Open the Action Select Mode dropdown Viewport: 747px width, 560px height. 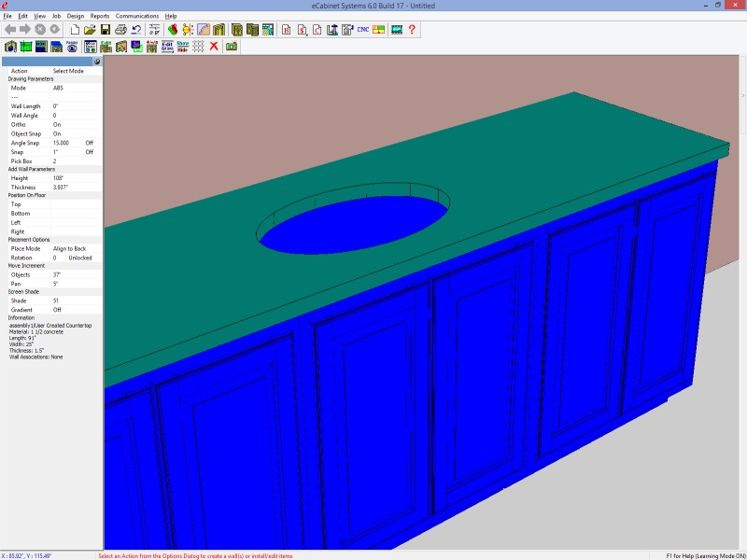tap(68, 71)
